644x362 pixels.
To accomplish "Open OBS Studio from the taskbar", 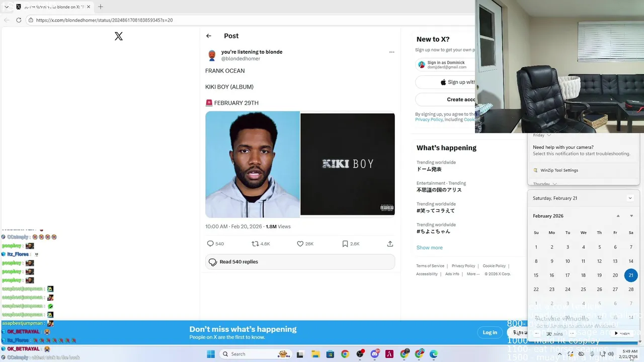I will (360, 354).
